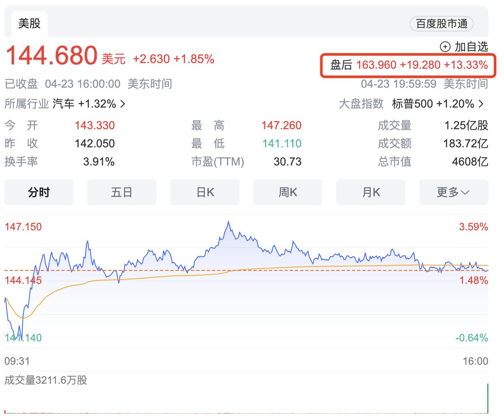Image resolution: width=504 pixels, height=420 pixels.
Task: Switch to the 日K chart tab
Action: tap(204, 192)
